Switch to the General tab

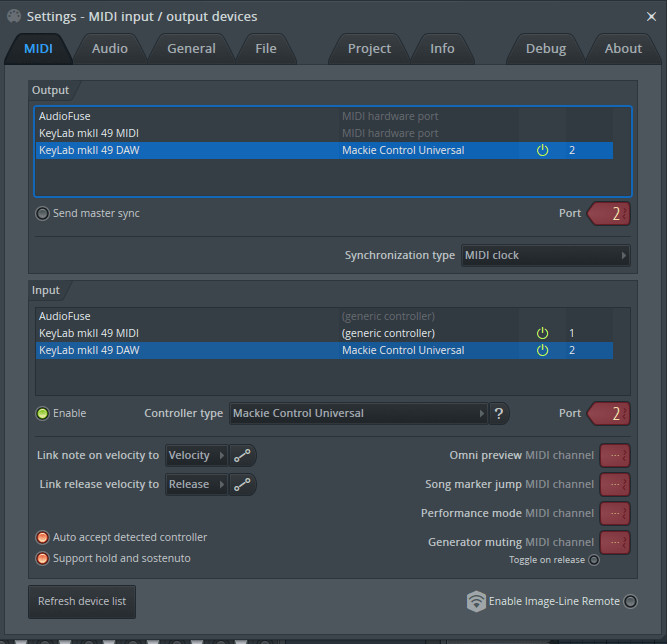[191, 48]
